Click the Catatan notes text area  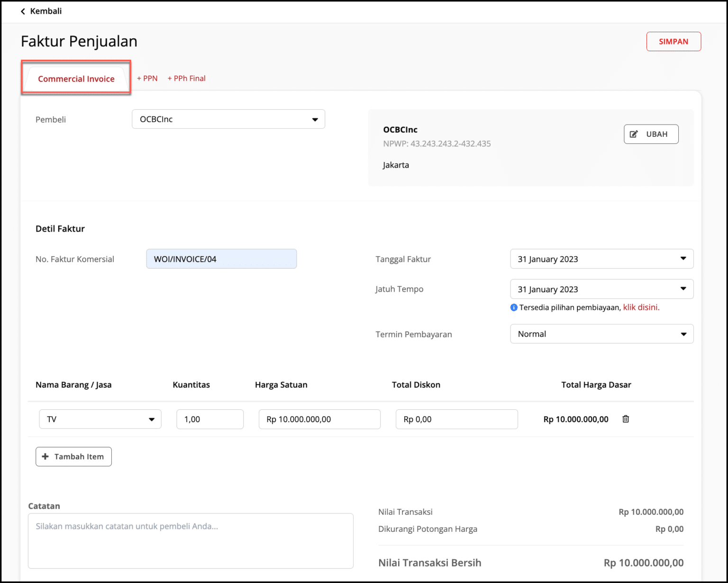pyautogui.click(x=191, y=541)
